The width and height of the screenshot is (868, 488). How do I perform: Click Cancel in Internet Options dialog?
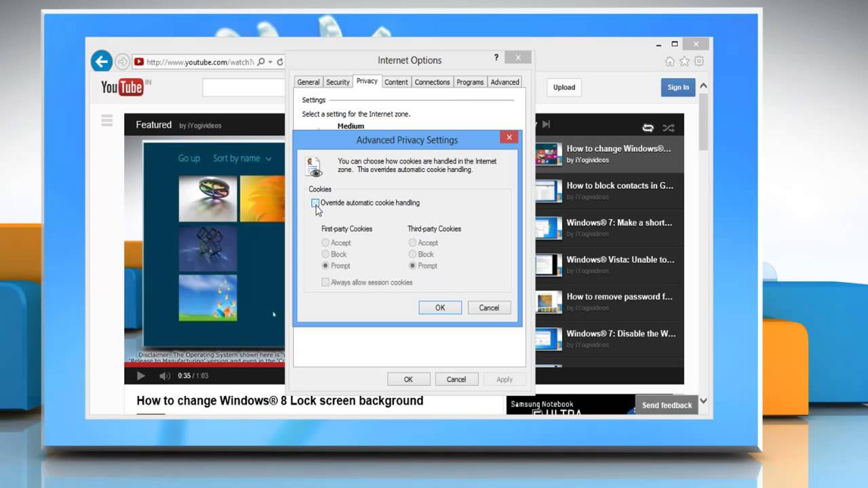456,380
